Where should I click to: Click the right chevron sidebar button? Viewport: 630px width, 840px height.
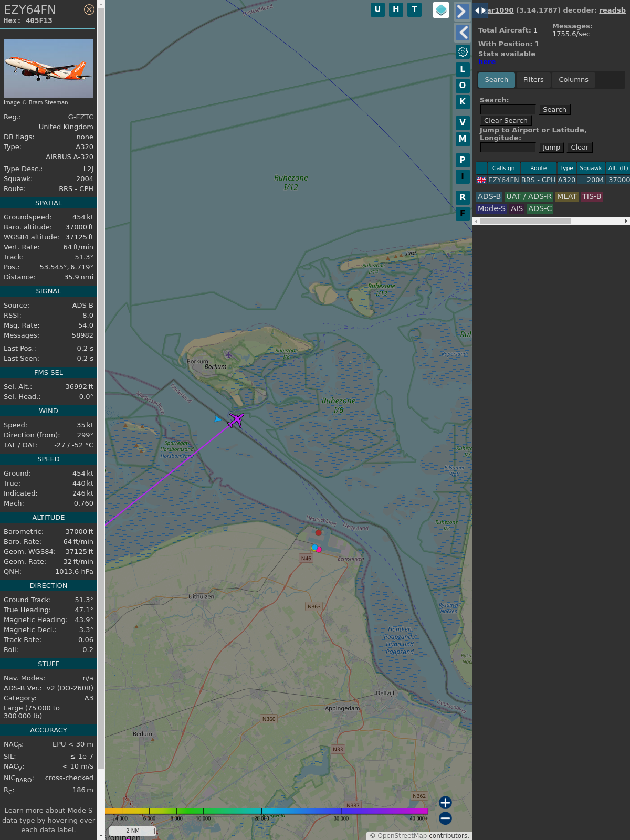pos(462,11)
